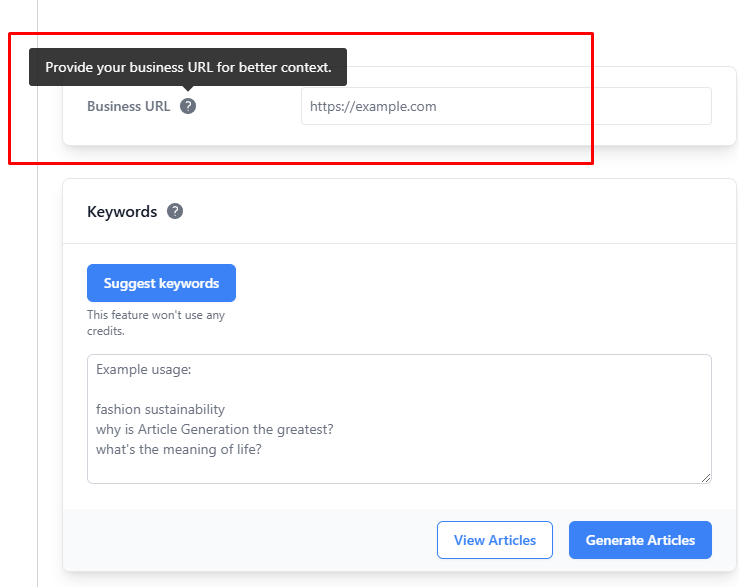
Task: Click the Generate Articles button
Action: [x=640, y=540]
